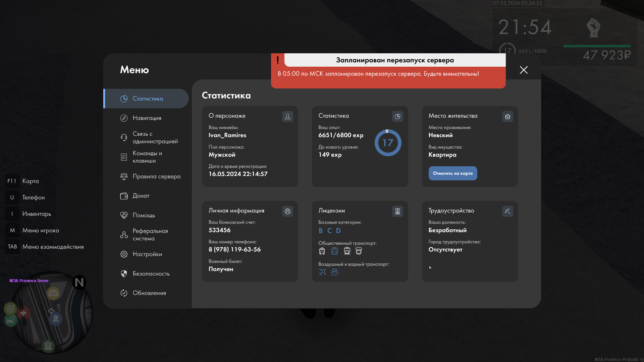This screenshot has width=644, height=362.
Task: Click the pie chart icon in Статистика card
Action: tap(397, 116)
